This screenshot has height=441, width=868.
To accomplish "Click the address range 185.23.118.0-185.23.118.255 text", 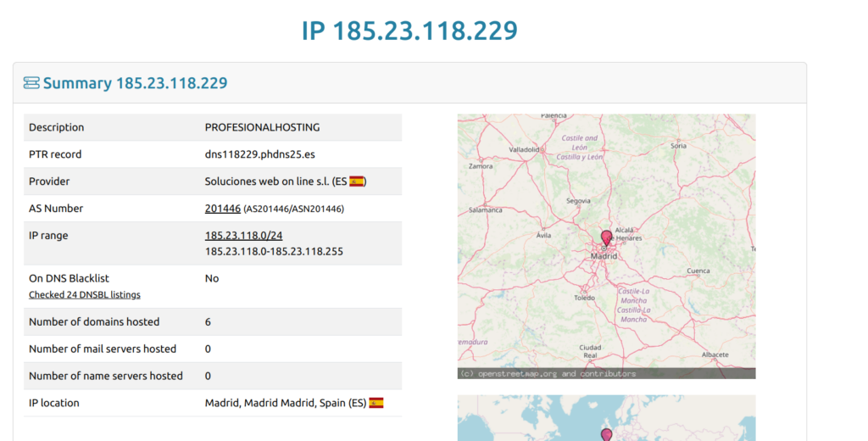I will pyautogui.click(x=274, y=252).
